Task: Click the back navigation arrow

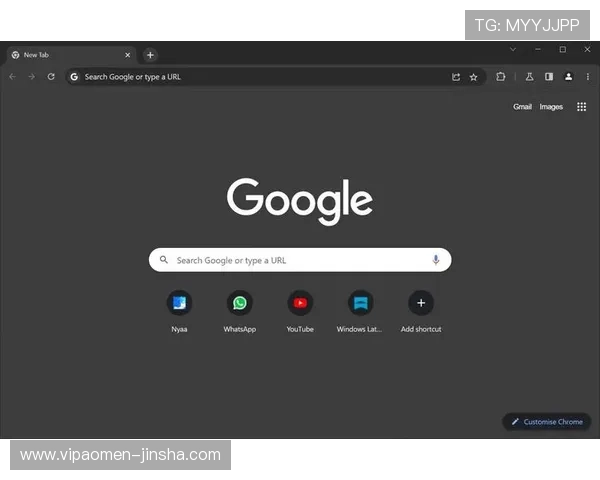Action: click(x=12, y=77)
